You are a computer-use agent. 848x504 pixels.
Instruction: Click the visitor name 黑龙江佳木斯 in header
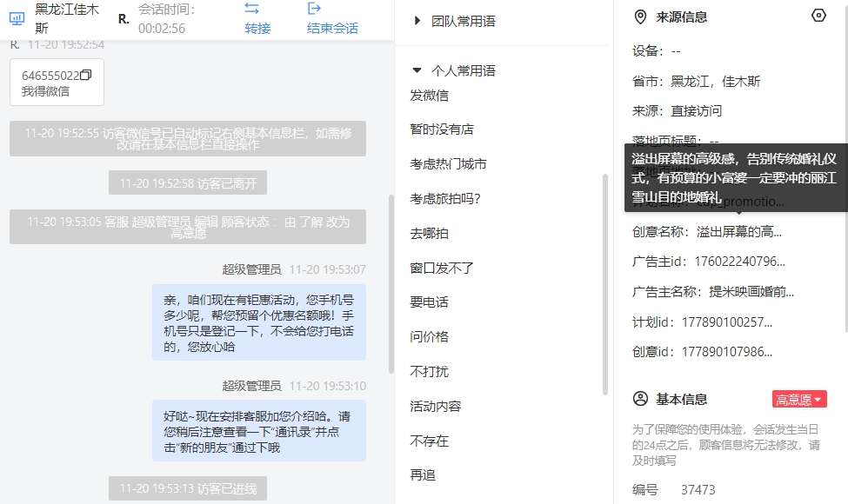click(66, 18)
